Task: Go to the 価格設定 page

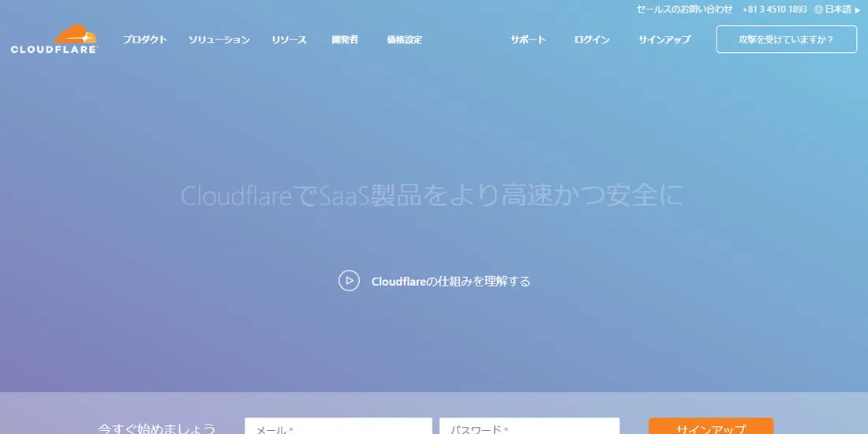Action: tap(404, 40)
